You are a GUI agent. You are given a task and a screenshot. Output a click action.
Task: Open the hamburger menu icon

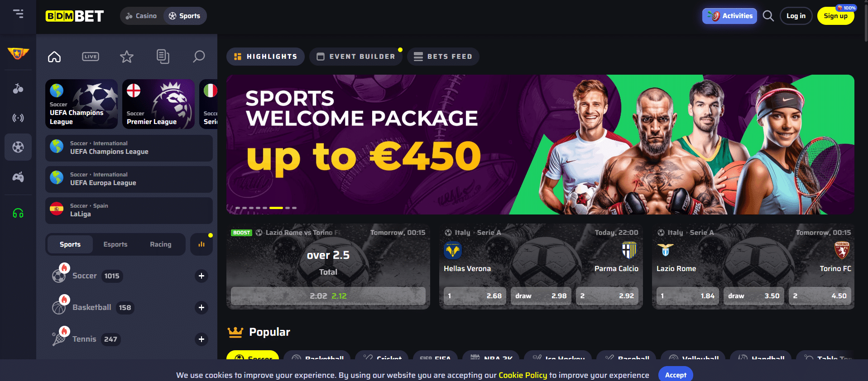(x=18, y=14)
